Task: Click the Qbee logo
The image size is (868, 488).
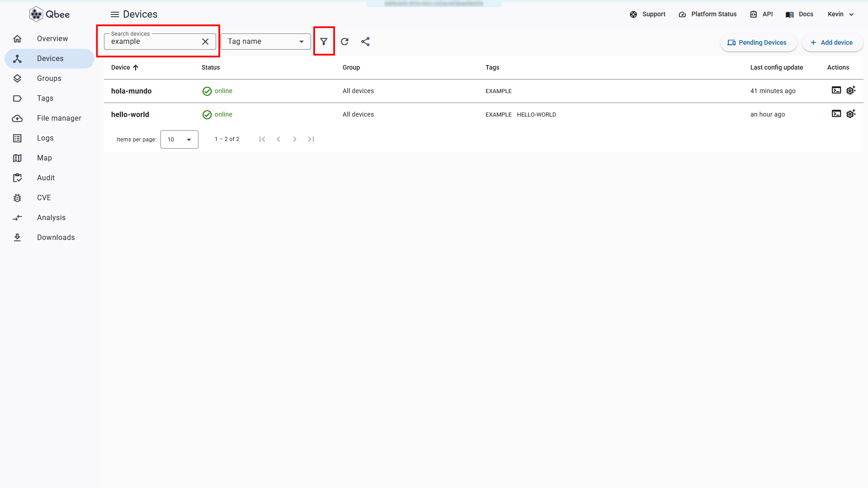Action: (x=49, y=14)
